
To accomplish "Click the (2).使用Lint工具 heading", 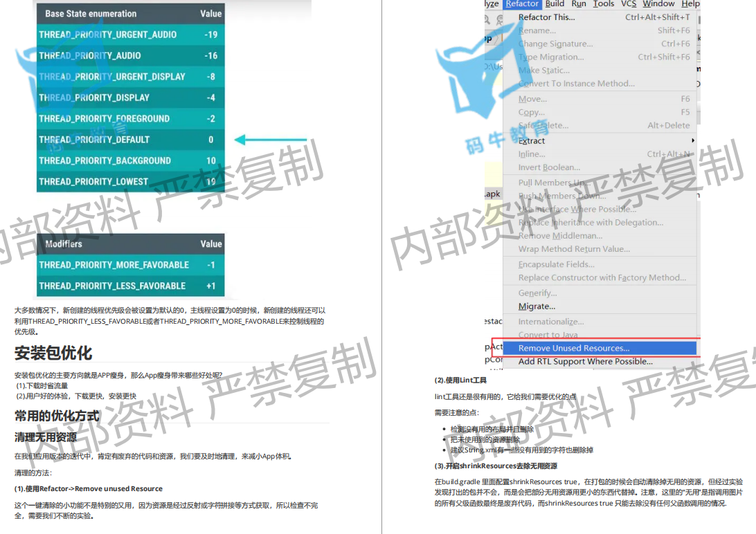I will coord(460,380).
